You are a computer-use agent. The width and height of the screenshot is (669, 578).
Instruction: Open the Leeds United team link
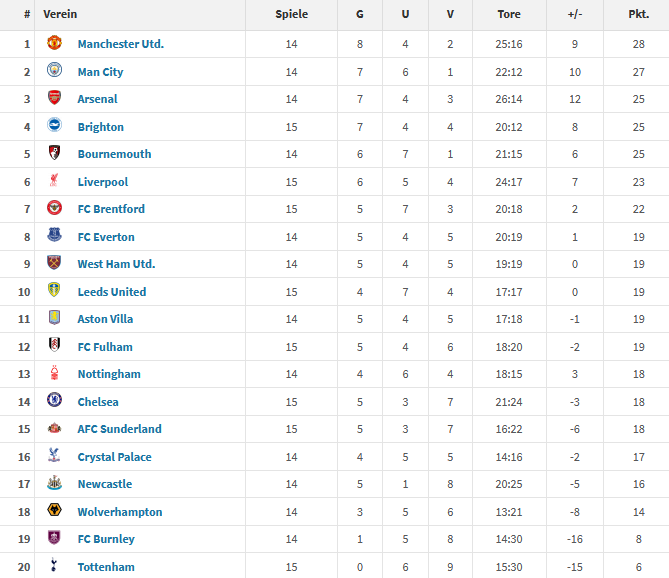(112, 292)
